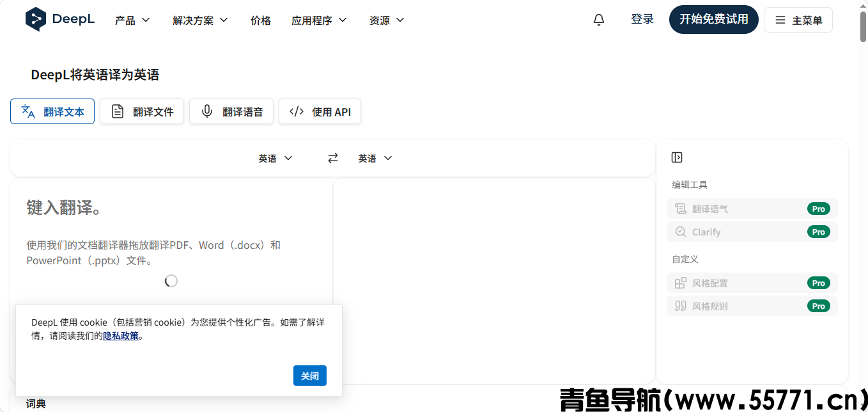
Task: Select the 翻译语气 tool
Action: [752, 209]
